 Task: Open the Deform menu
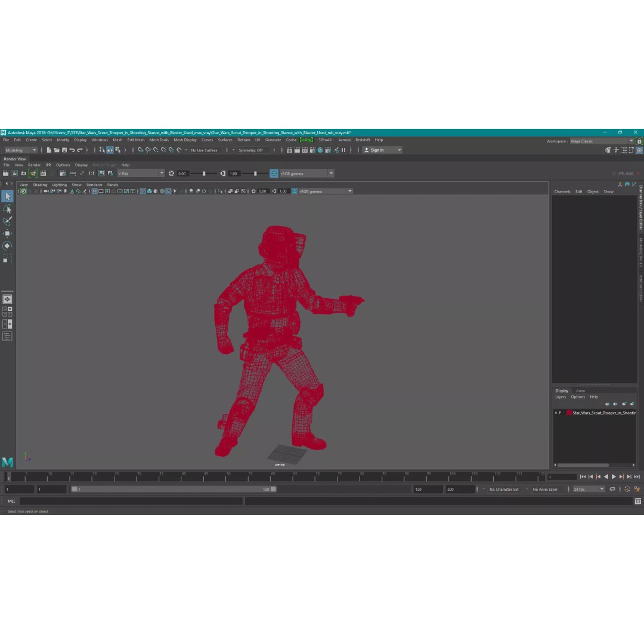coord(243,140)
